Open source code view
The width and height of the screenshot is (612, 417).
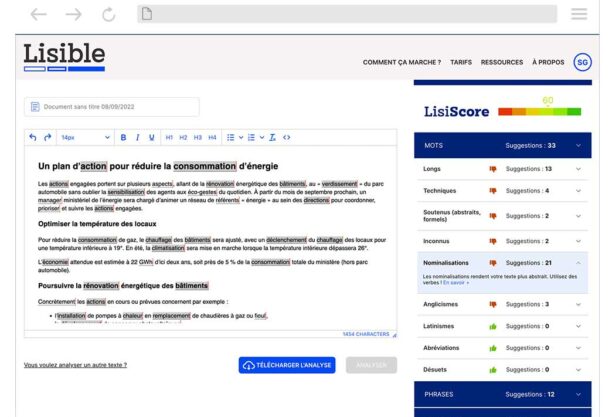(x=286, y=137)
